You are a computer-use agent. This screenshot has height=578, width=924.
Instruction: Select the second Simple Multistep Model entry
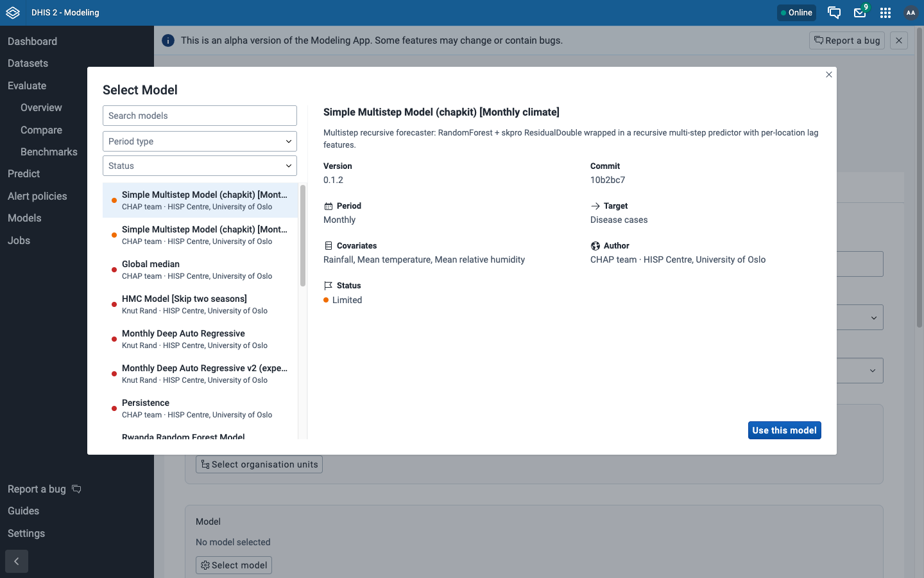click(x=200, y=235)
